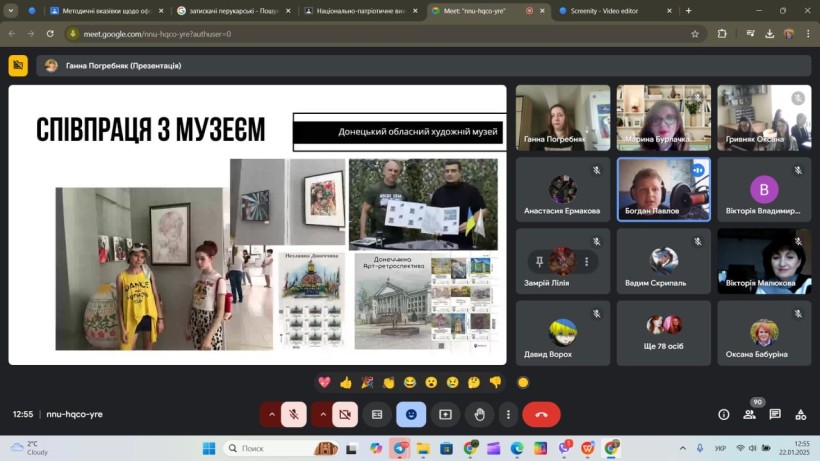Expand audio settings arrow beside microphone

pos(271,414)
